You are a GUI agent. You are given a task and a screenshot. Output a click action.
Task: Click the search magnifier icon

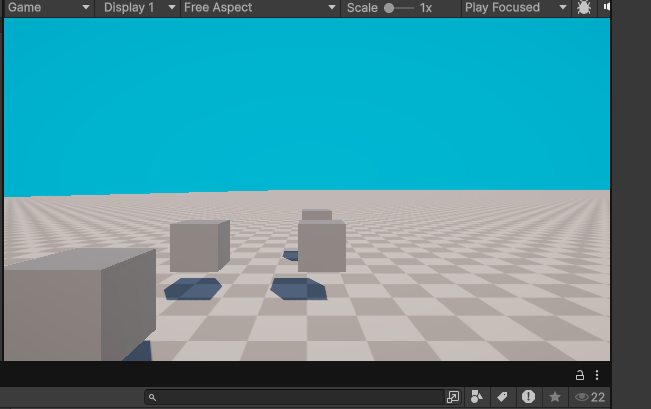[x=152, y=397]
